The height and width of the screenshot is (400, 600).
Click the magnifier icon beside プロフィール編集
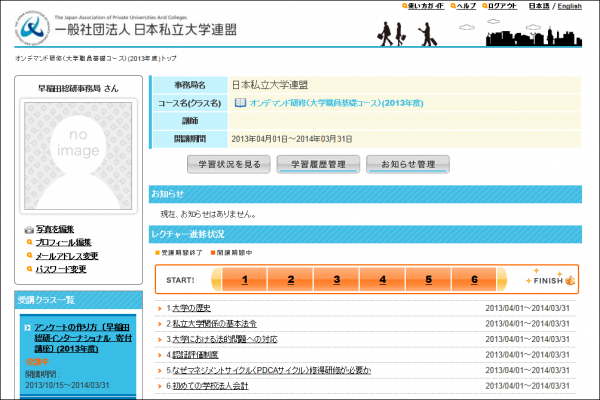(29, 242)
